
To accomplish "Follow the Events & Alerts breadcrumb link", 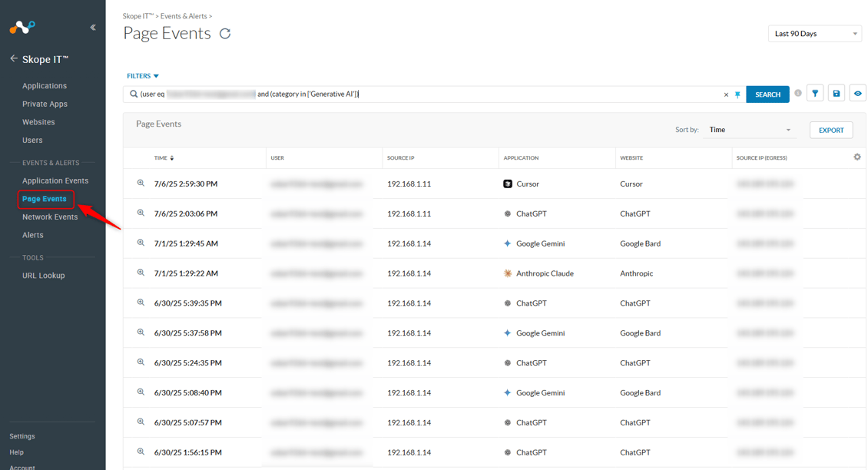I will pos(184,16).
